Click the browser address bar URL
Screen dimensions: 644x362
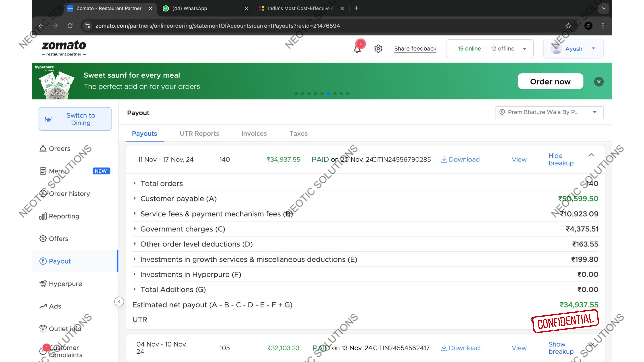[x=217, y=26]
